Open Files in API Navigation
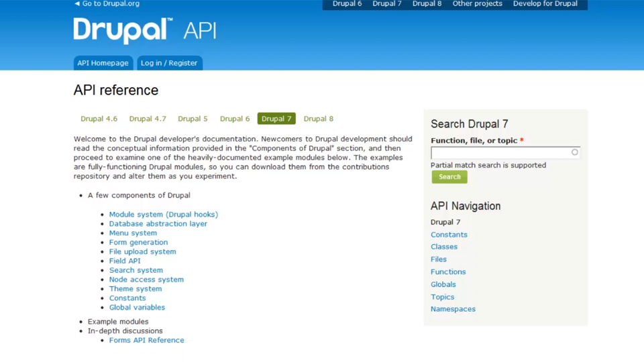The image size is (644, 362). click(439, 259)
